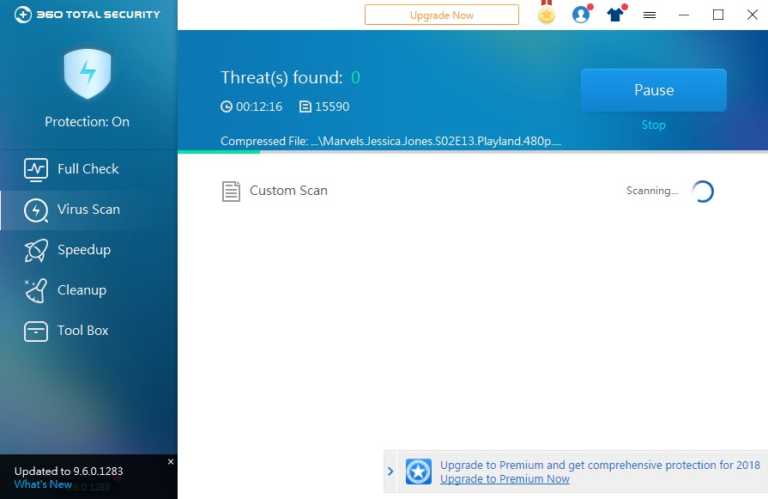Open the Tool Box section

point(82,331)
